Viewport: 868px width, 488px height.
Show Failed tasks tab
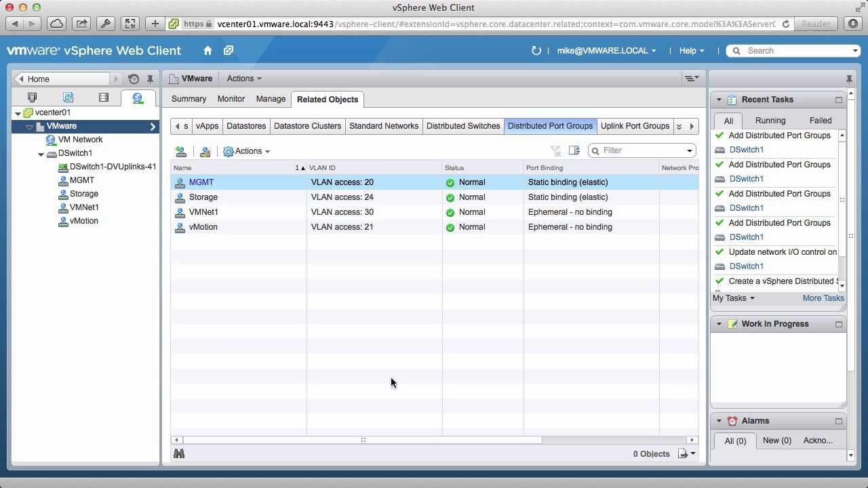point(821,121)
